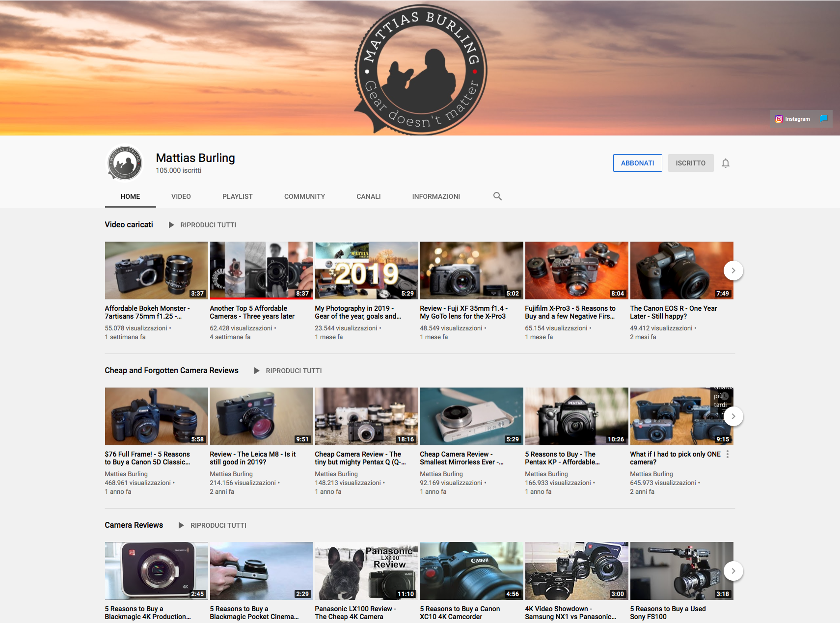This screenshot has height=623, width=840.
Task: Open My Photography in 2019 thumbnail
Action: pos(367,271)
